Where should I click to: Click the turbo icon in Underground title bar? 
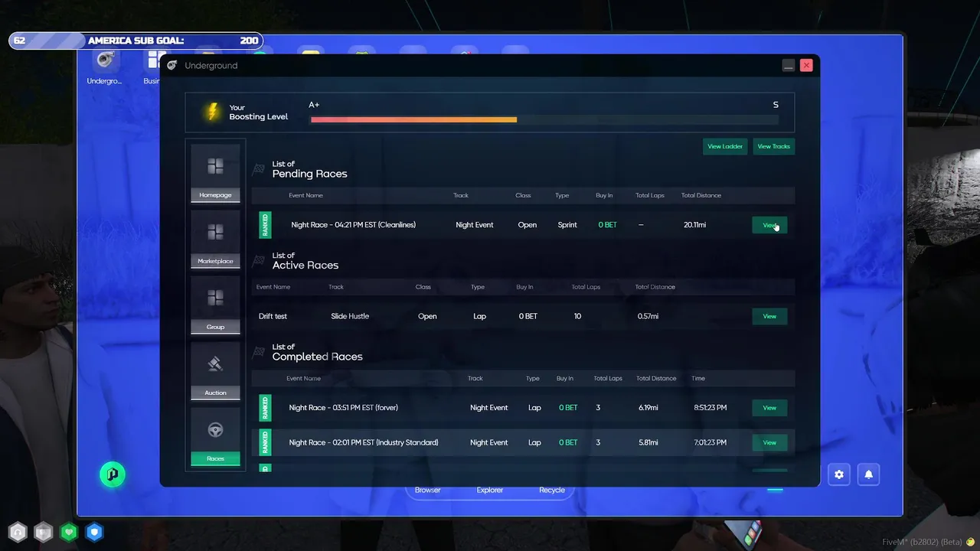pos(172,66)
